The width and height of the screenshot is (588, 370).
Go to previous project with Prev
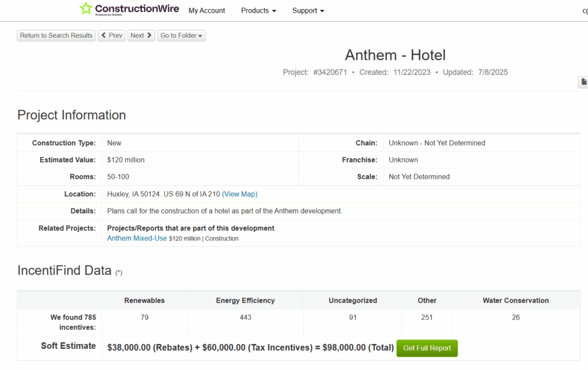click(111, 36)
